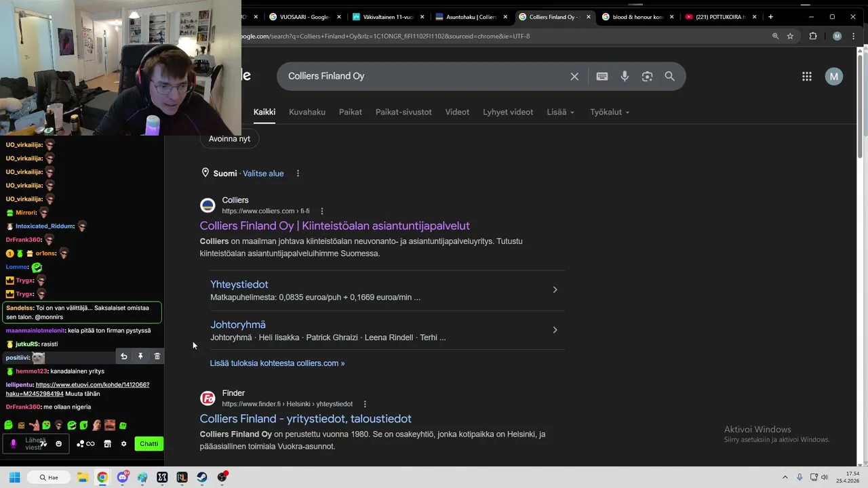868x488 pixels.
Task: Pin positiivi's chat message
Action: coord(140,357)
